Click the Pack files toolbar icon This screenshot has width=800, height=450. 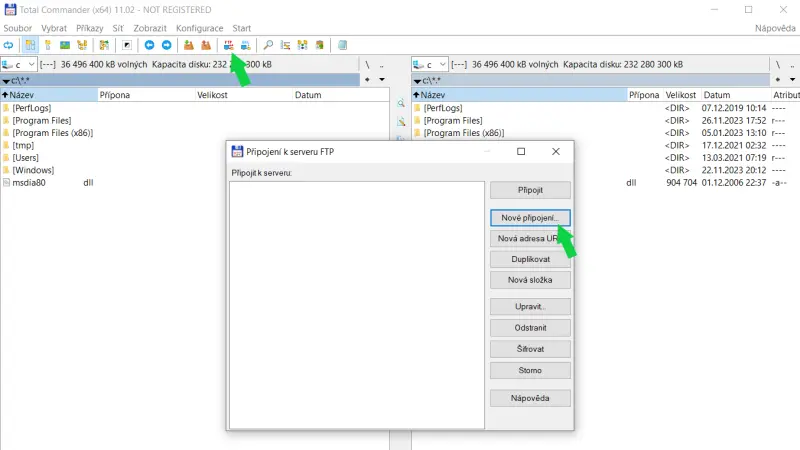189,45
